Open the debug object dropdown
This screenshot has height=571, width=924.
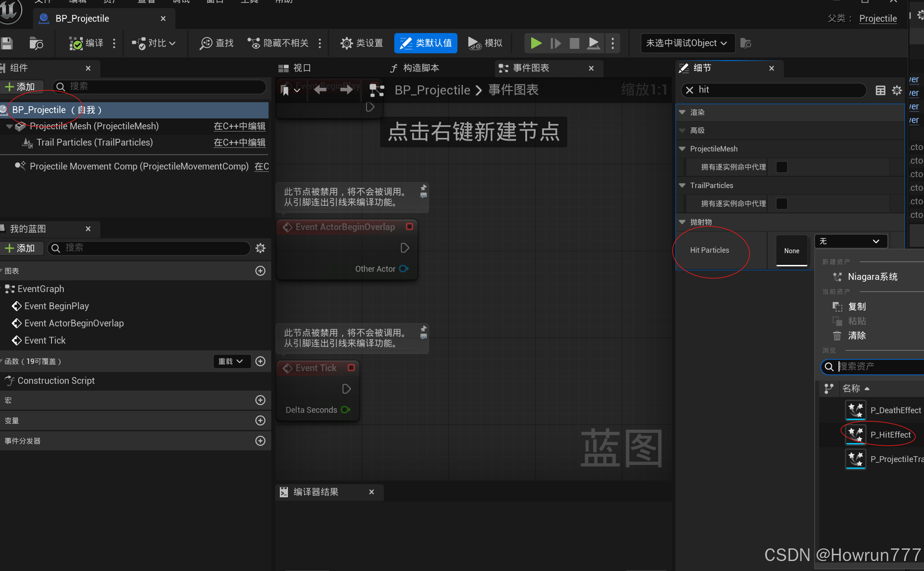click(x=687, y=43)
